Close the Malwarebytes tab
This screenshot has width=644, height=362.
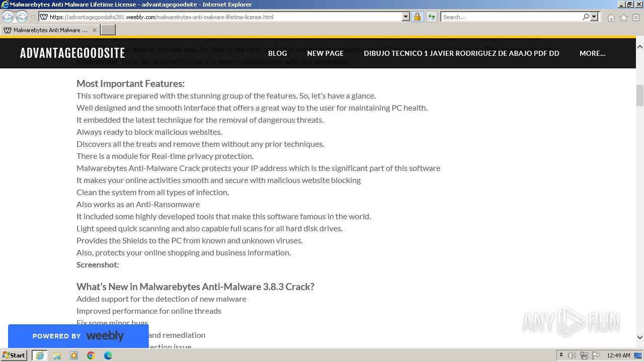[94, 30]
